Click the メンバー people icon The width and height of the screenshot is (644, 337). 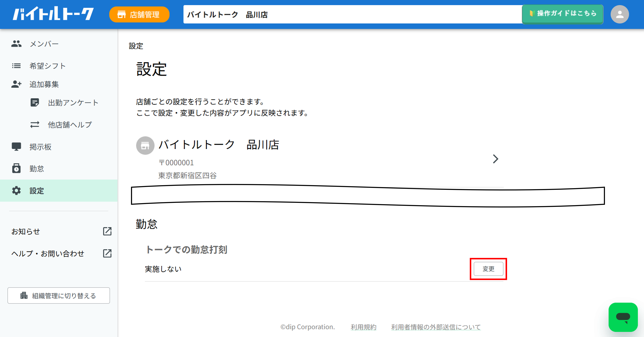16,44
